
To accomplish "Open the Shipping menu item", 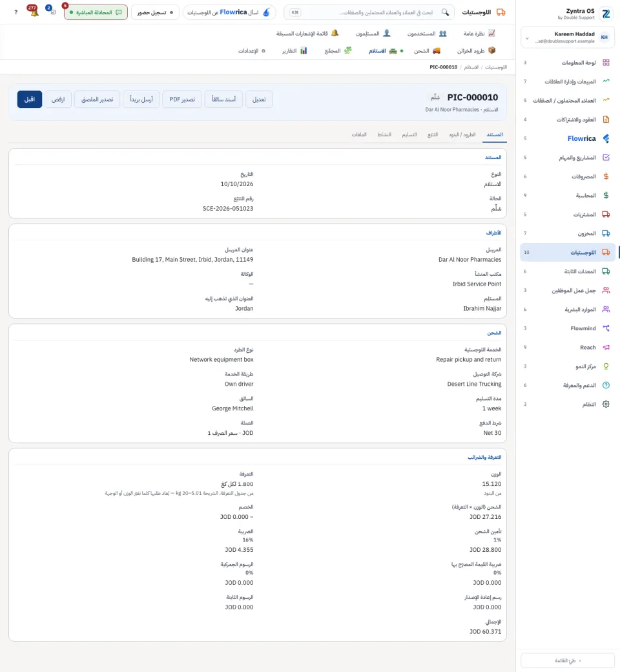I will coord(427,51).
